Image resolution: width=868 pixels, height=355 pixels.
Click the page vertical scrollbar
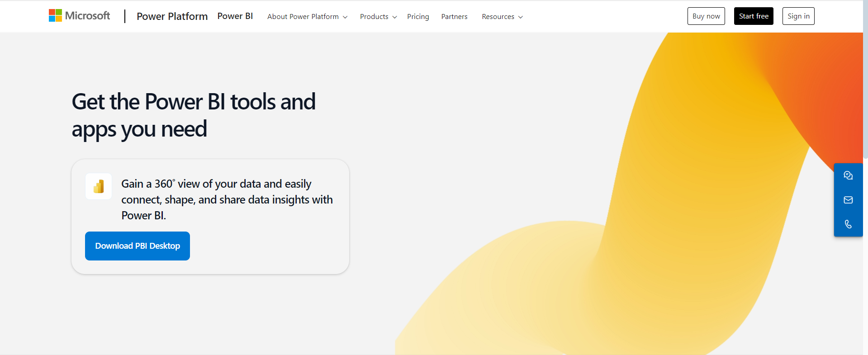coord(865,79)
